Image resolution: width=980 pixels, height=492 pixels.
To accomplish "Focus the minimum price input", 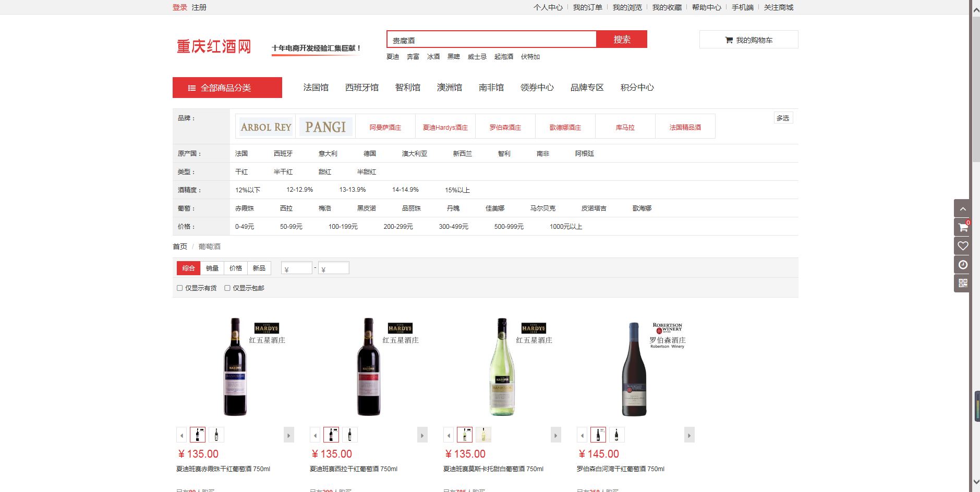I will point(297,268).
